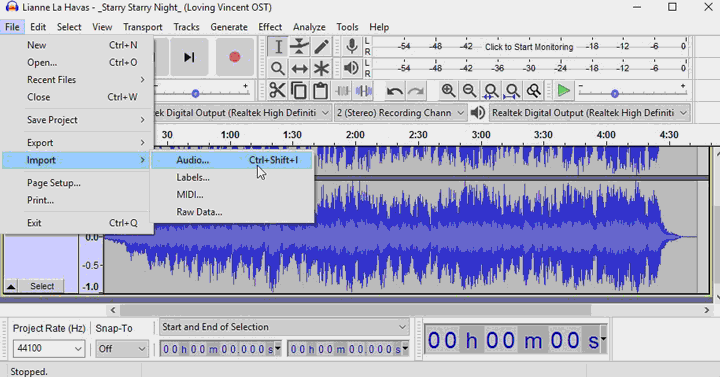The width and height of the screenshot is (720, 377).
Task: Open the Generate menu
Action: pos(229,27)
